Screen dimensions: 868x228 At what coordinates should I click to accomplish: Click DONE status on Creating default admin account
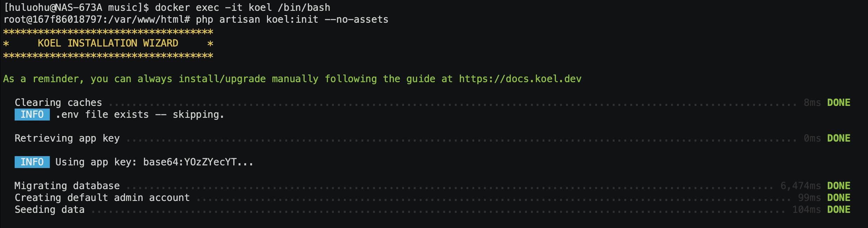(x=839, y=198)
